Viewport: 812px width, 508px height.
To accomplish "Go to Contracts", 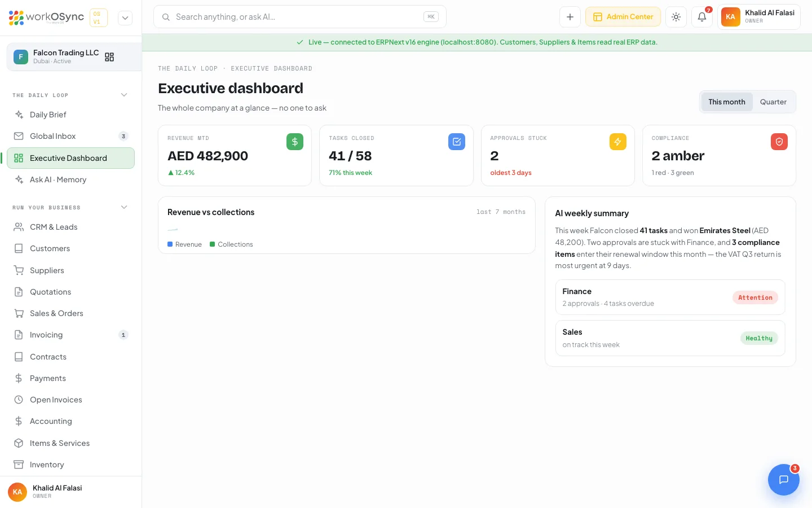I will pos(71,357).
